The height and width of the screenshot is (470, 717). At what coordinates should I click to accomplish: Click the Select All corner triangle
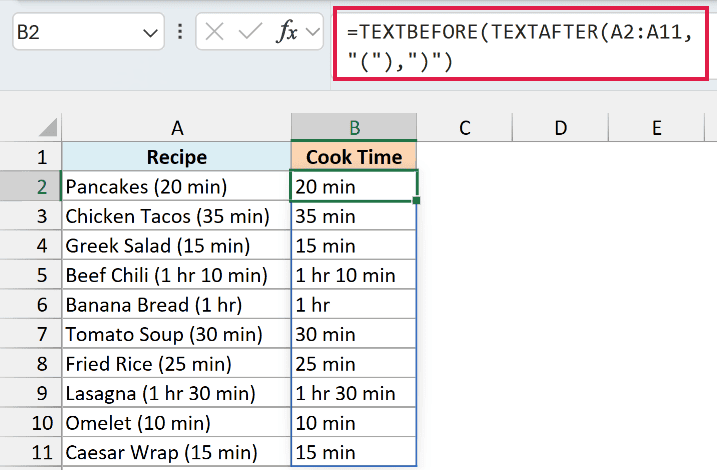(x=48, y=127)
